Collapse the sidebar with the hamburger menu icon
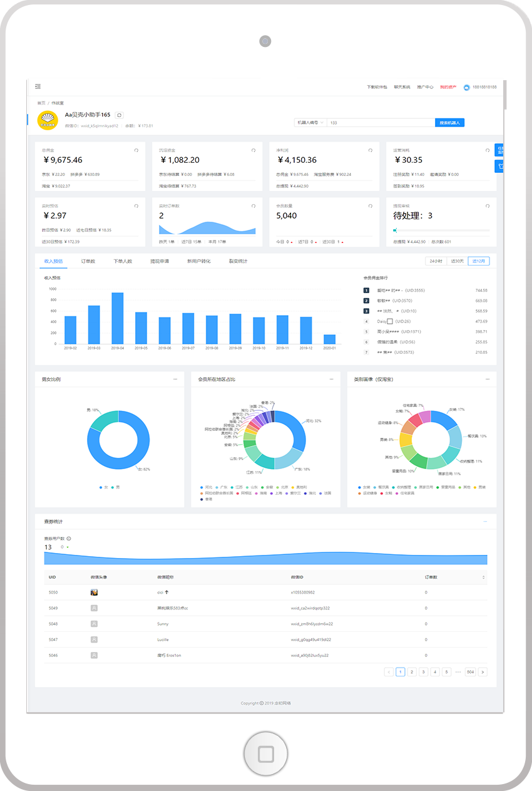Image resolution: width=532 pixels, height=791 pixels. pos(38,86)
